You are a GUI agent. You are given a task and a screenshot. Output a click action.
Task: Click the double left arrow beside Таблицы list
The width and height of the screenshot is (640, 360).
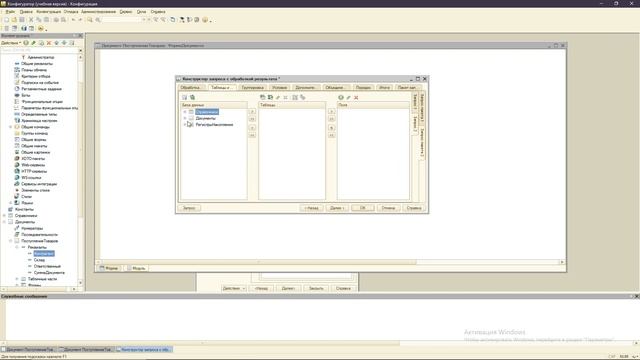(331, 135)
